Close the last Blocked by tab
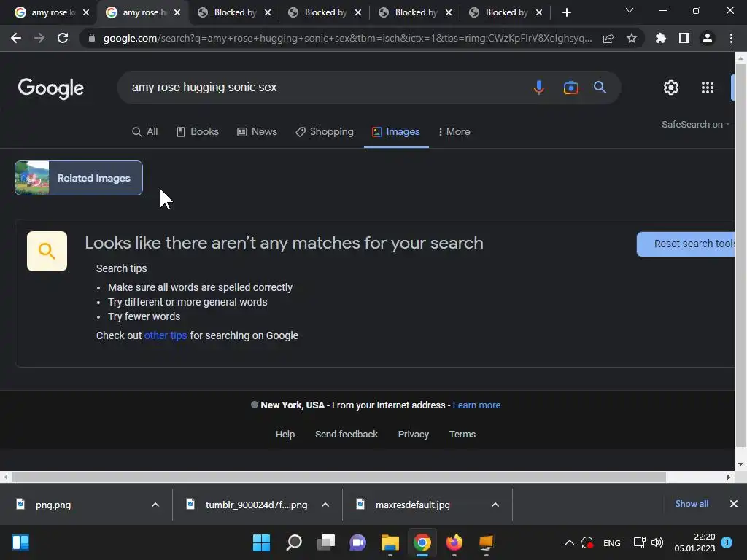Image resolution: width=747 pixels, height=560 pixels. 539,12
